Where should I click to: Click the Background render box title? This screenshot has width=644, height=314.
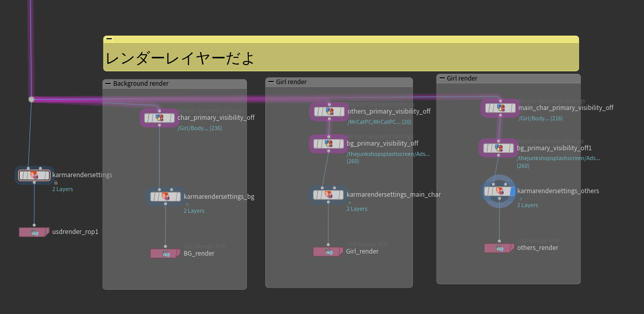(141, 84)
